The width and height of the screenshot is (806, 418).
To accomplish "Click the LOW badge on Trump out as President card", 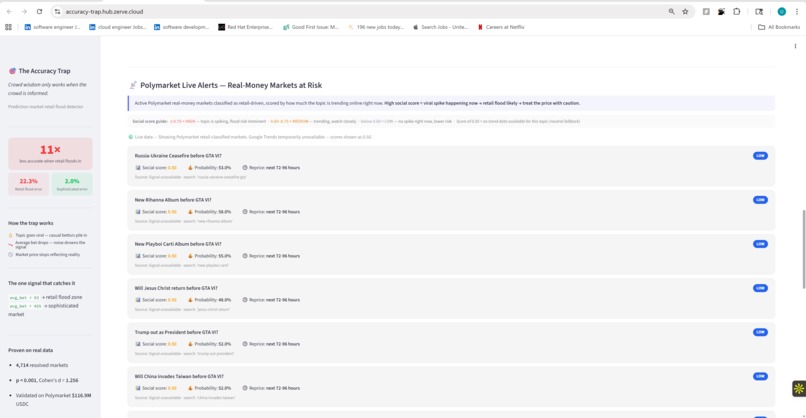I will pyautogui.click(x=760, y=332).
